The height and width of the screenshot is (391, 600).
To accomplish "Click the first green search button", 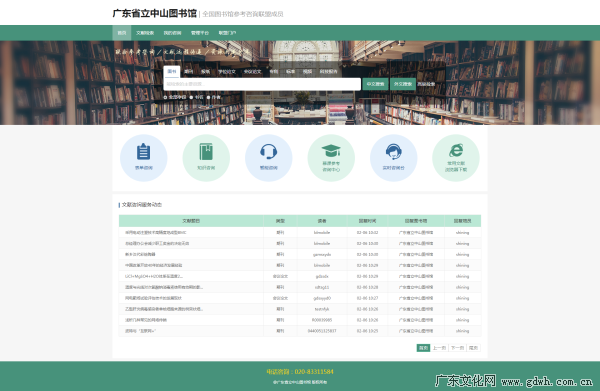I will point(375,84).
